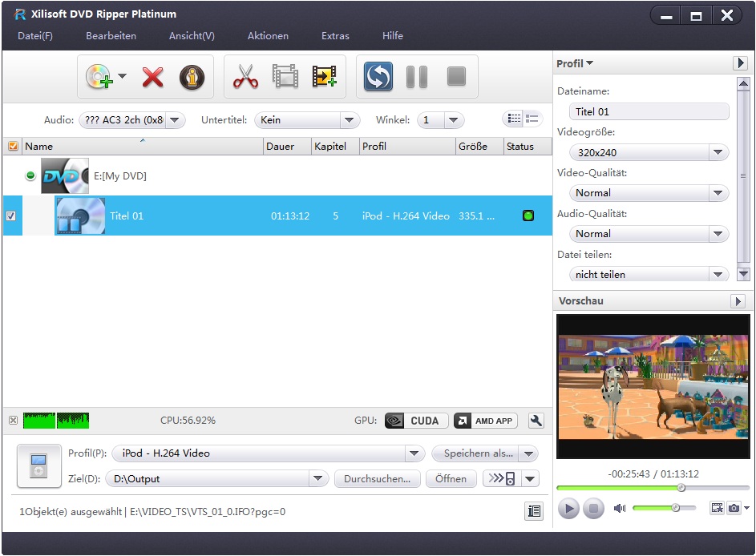The image size is (756, 556).
Task: Mute the preview volume speaker icon
Action: (620, 508)
